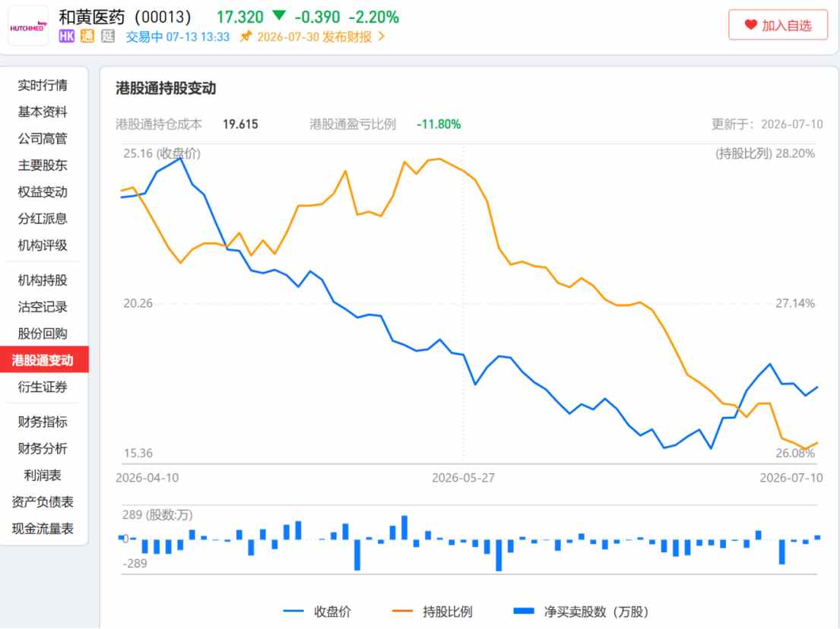This screenshot has width=840, height=629.
Task: Open 分红派息 section
Action: (43, 219)
